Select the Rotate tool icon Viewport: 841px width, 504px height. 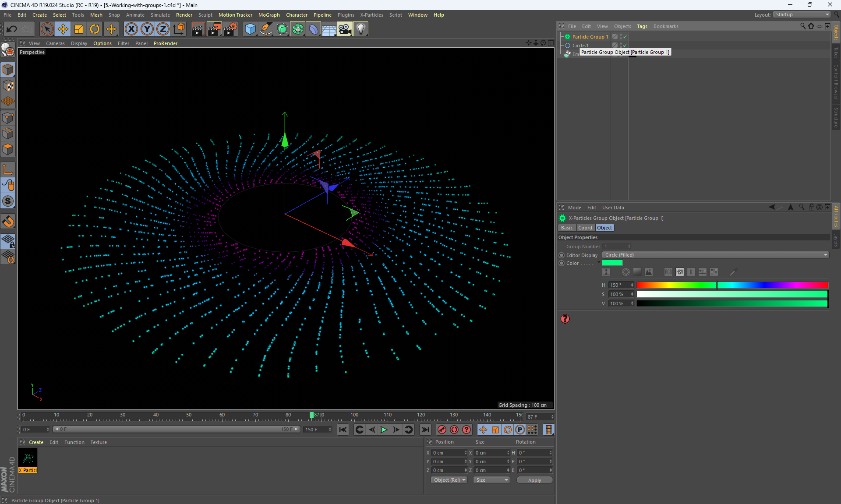point(95,29)
